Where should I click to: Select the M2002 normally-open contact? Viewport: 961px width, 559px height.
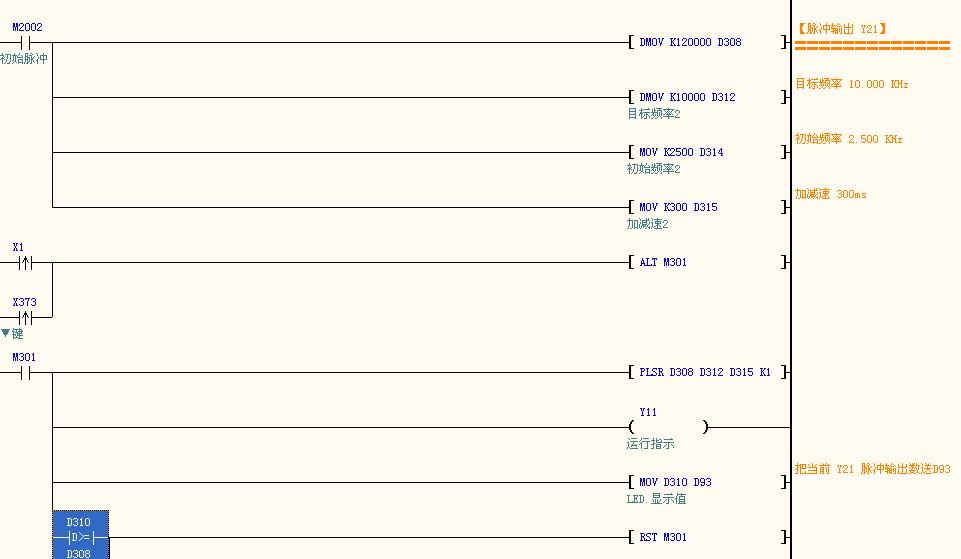[x=26, y=43]
